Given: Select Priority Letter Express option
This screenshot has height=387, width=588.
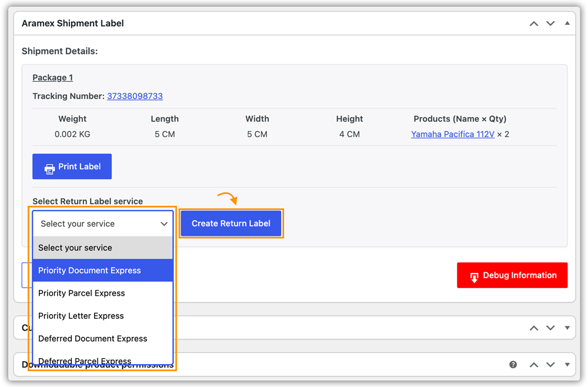Looking at the screenshot, I should (x=103, y=316).
